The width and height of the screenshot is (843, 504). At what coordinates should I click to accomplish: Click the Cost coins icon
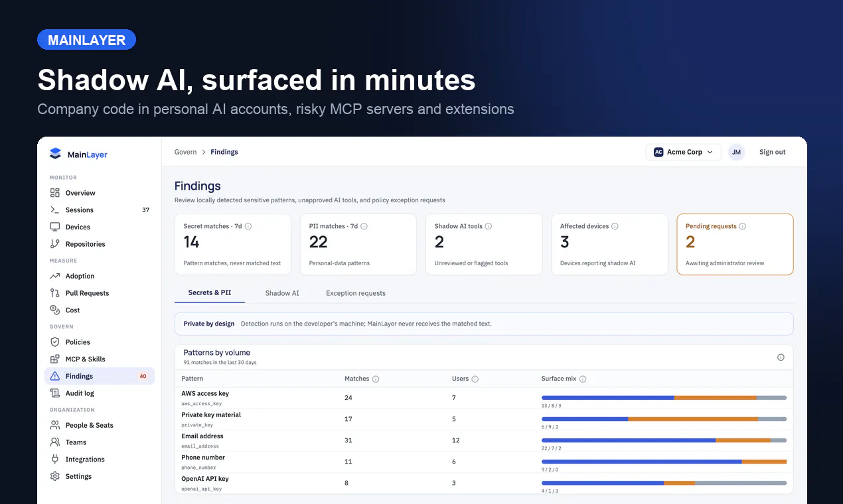(x=55, y=310)
